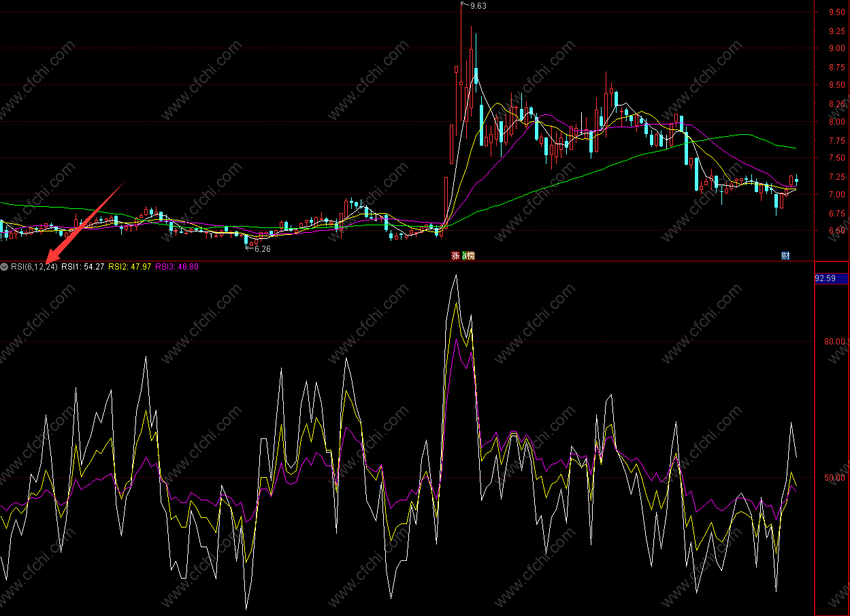The width and height of the screenshot is (850, 616).
Task: Click the 9.50 price axis label
Action: coord(836,12)
